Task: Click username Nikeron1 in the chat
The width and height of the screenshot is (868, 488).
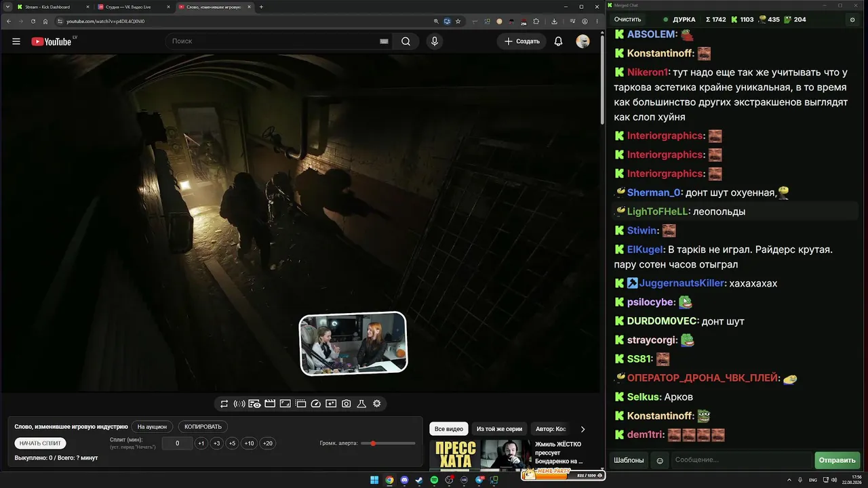Action: click(648, 73)
